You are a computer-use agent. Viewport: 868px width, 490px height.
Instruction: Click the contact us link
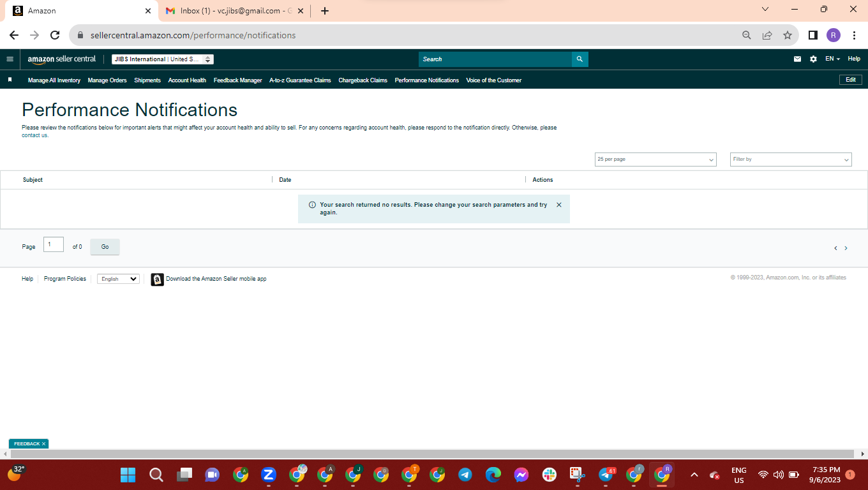pyautogui.click(x=35, y=135)
